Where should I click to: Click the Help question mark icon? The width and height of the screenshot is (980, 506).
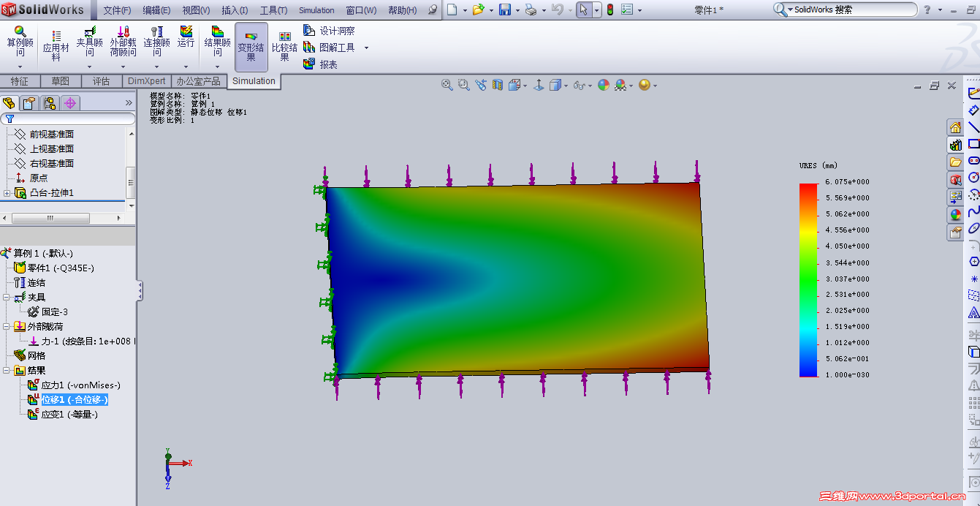pyautogui.click(x=927, y=10)
